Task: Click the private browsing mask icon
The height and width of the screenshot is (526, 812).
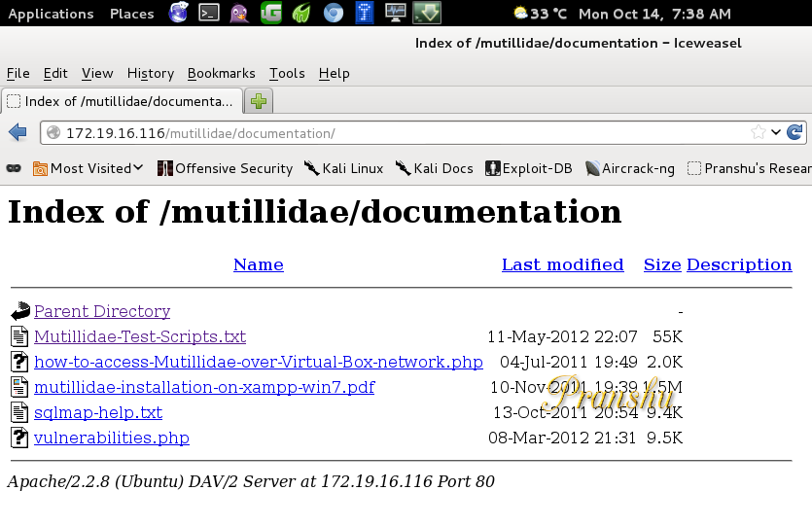Action: [x=14, y=168]
